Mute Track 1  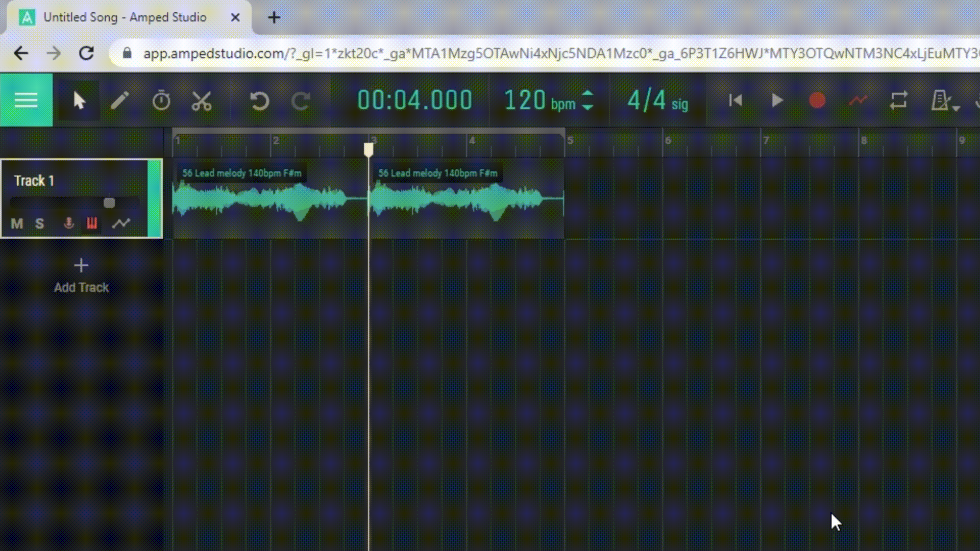click(x=17, y=223)
